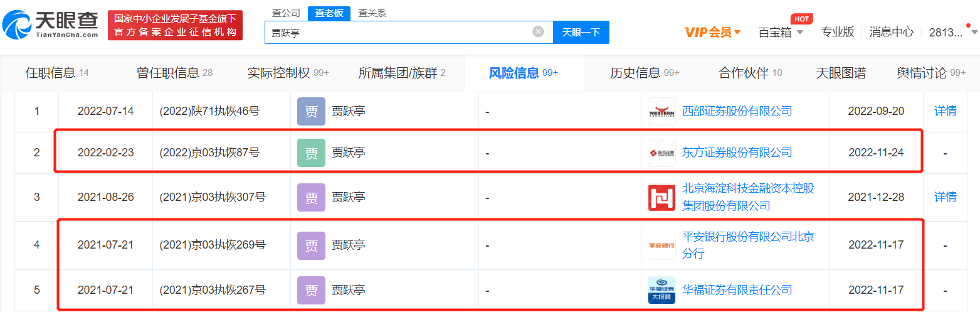This screenshot has width=980, height=312.
Task: Open the 天眼图谱 tab
Action: (x=841, y=73)
